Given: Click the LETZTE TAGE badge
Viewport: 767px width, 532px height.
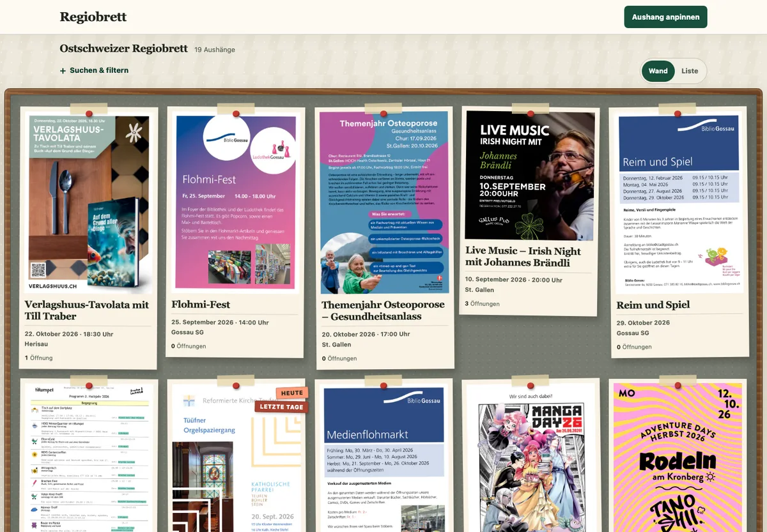Looking at the screenshot, I should (281, 407).
